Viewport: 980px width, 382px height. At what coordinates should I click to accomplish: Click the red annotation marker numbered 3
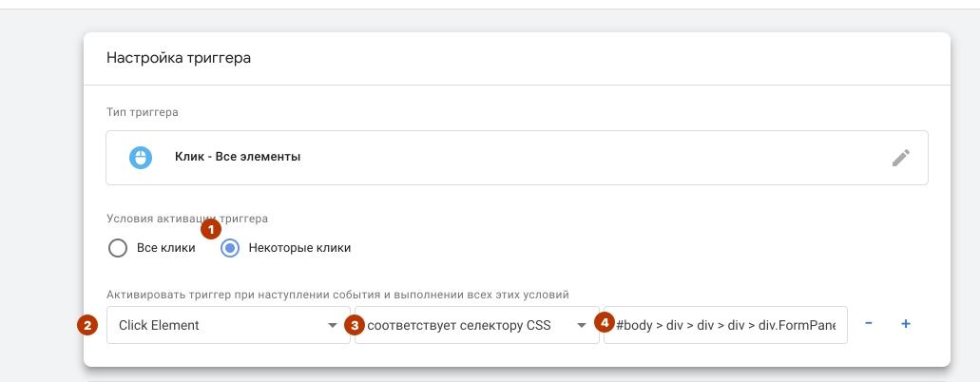point(355,325)
